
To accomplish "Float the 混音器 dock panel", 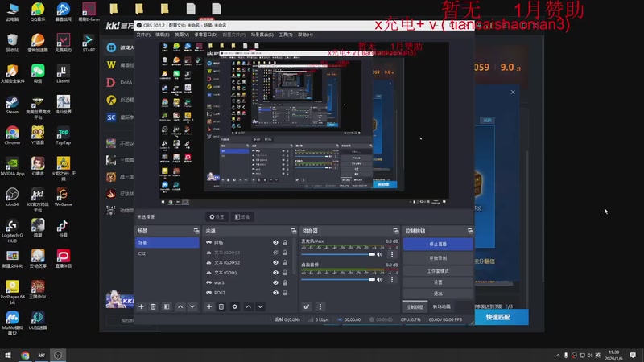I will point(395,231).
